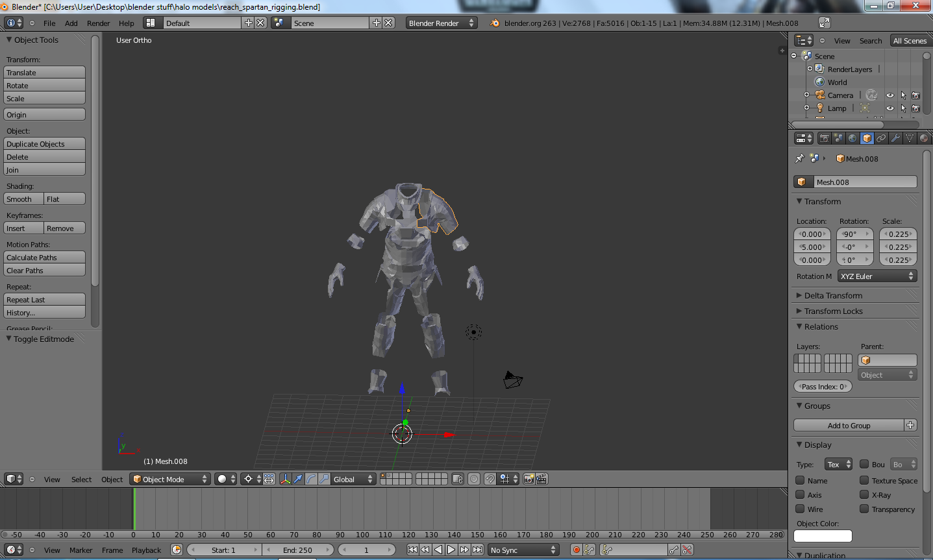Click the Duplicate Objects button

44,144
